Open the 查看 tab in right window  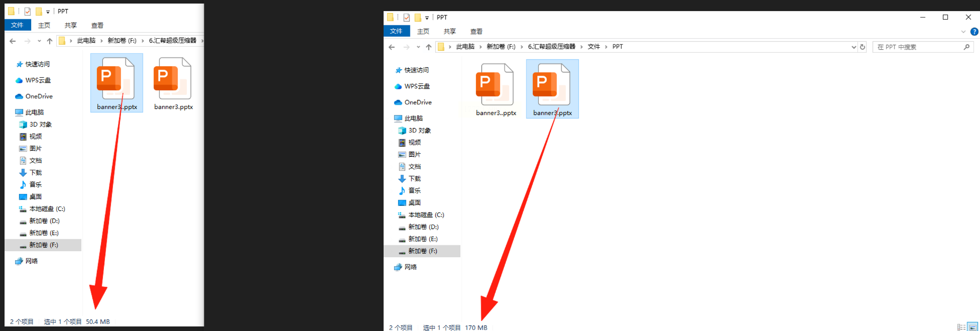click(476, 31)
